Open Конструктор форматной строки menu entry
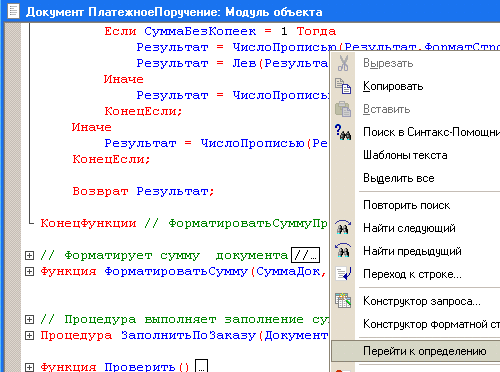500x372 pixels. pos(431,324)
